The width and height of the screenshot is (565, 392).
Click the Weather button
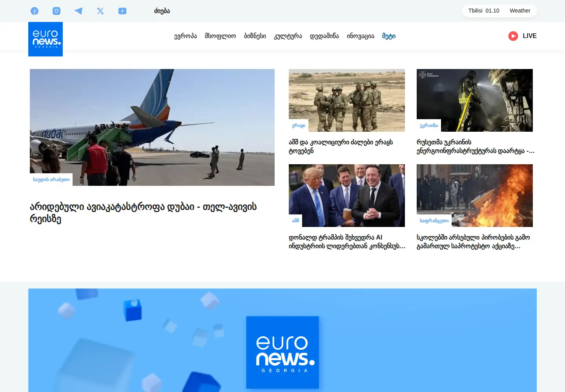tap(520, 11)
